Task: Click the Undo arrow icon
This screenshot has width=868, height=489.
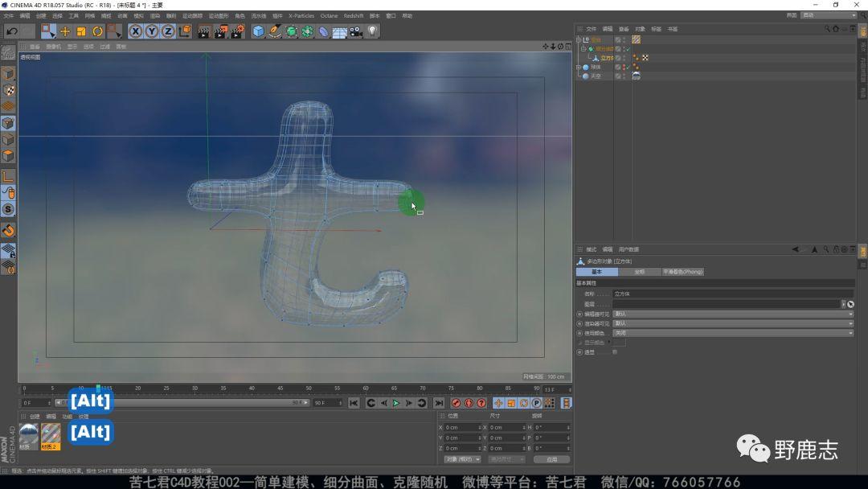Action: click(x=11, y=31)
